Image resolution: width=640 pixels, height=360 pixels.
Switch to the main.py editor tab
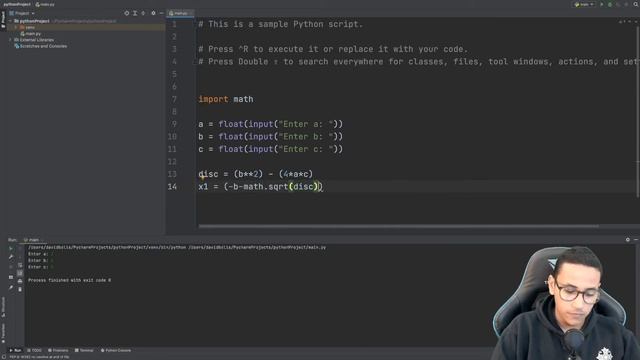click(x=180, y=13)
